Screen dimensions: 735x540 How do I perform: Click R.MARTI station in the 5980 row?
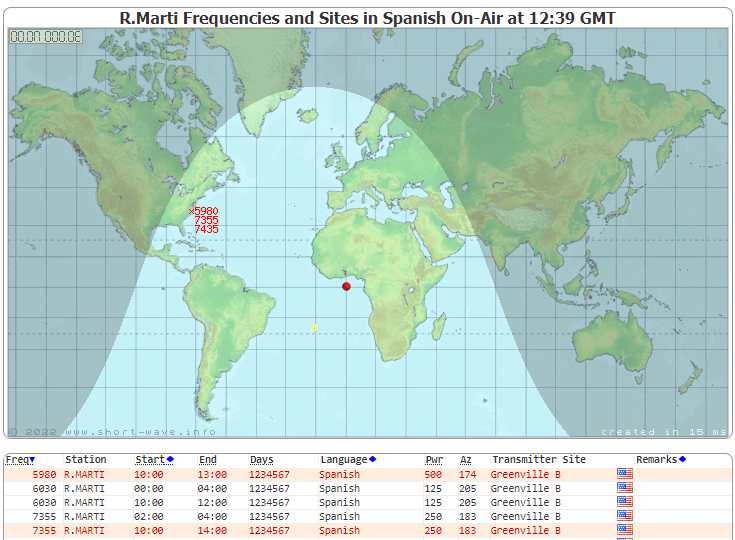pyautogui.click(x=84, y=474)
